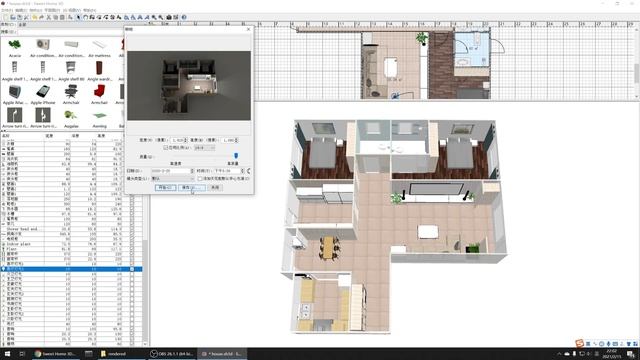Viewport: 640px width, 360px height.
Task: Click the Zoom in magnifier toolbar icon
Action: click(153, 17)
